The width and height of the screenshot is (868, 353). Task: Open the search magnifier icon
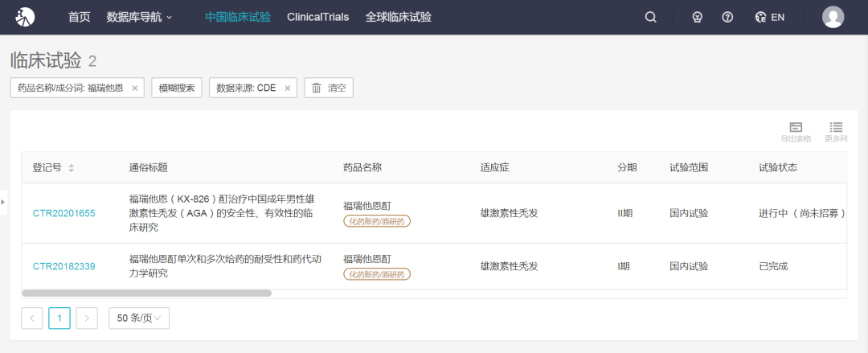pos(650,17)
